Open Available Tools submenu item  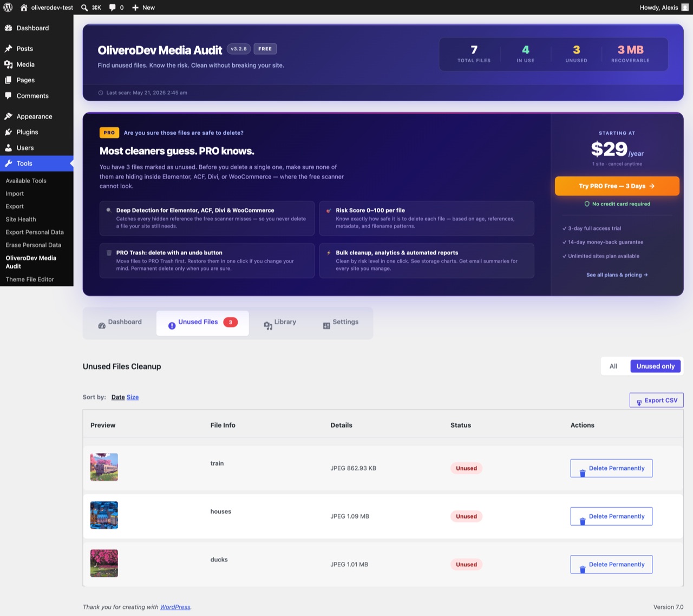(x=26, y=181)
